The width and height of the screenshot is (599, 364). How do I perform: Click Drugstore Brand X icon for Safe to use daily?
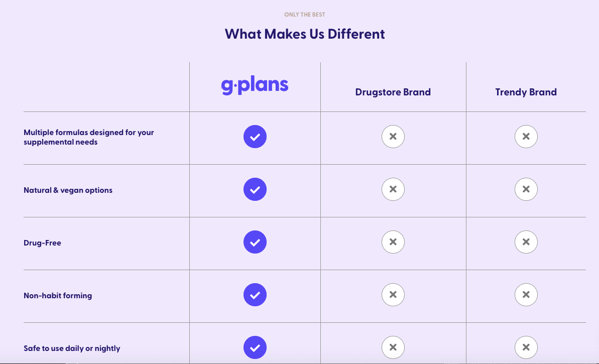(393, 347)
